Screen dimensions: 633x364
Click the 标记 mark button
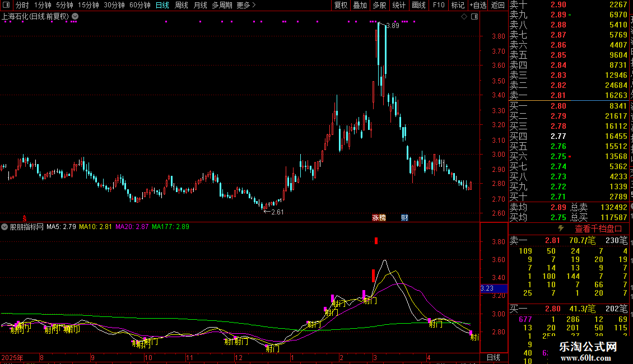coord(458,5)
